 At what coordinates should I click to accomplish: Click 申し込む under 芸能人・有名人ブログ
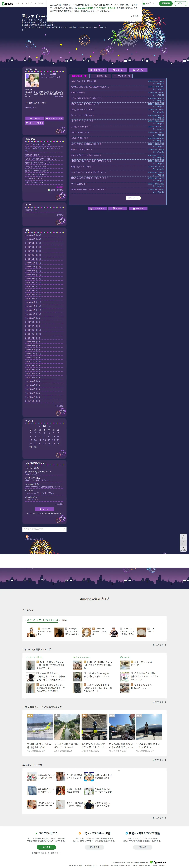[142, 847]
